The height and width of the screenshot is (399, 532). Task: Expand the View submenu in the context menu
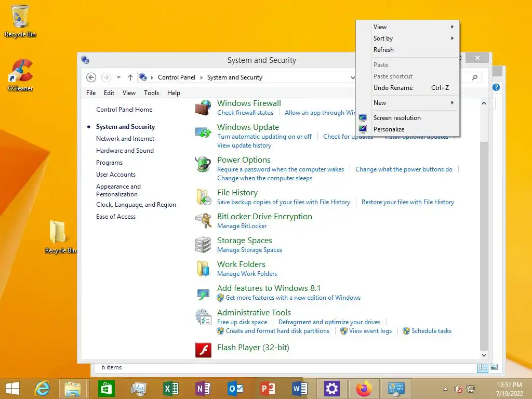[x=408, y=27]
